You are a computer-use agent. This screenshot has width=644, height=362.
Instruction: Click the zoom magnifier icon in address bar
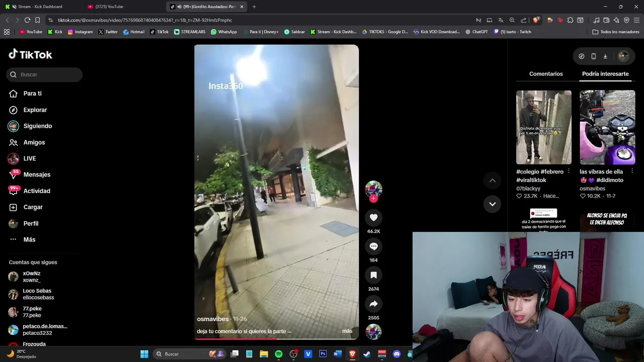click(x=512, y=20)
